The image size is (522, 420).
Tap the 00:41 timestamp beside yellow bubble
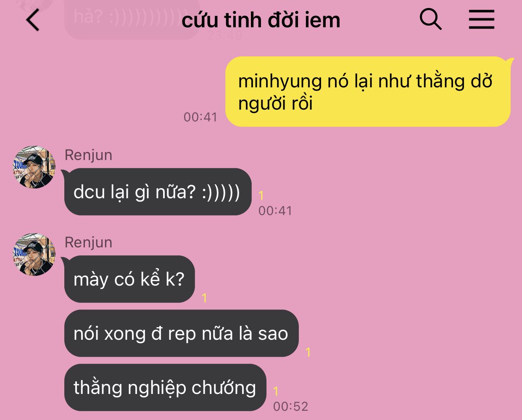(200, 117)
